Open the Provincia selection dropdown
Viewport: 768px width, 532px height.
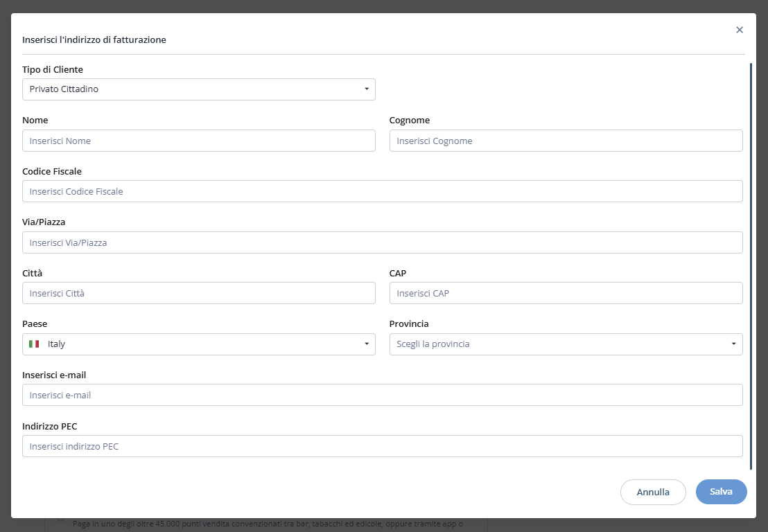tap(566, 344)
